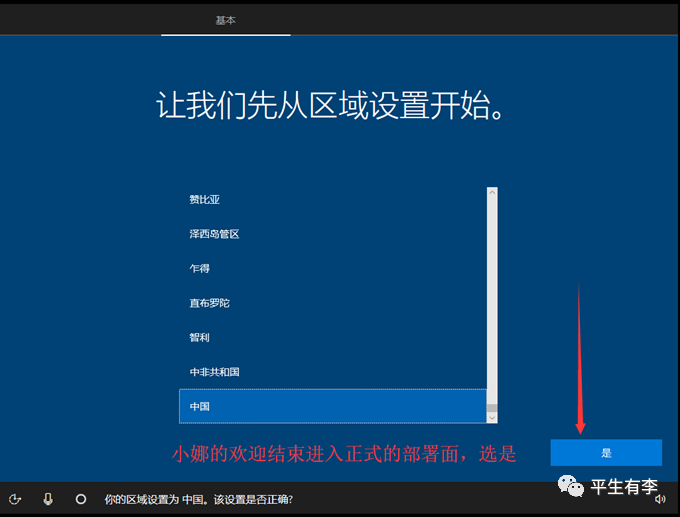
Task: Open the ease of access icon
Action: coord(15,499)
